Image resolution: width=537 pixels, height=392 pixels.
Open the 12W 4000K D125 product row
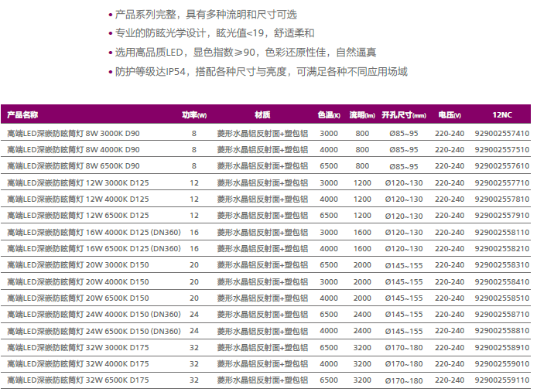pyautogui.click(x=78, y=199)
